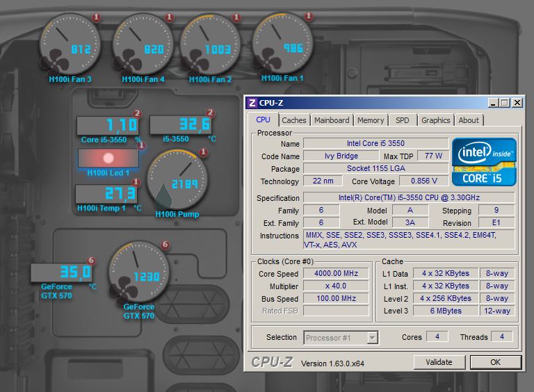Click the Level 3 '12-way' associativity value
Image resolution: width=534 pixels, height=392 pixels.
497,311
